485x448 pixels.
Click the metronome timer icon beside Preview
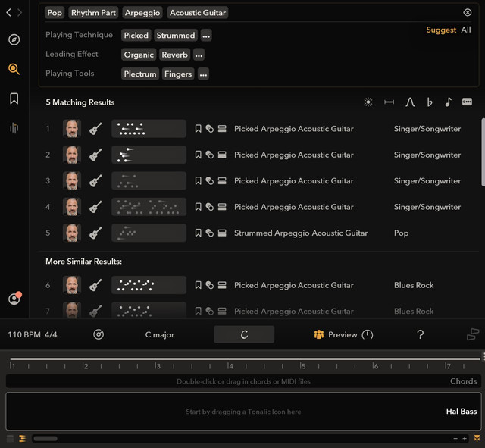coord(368,334)
